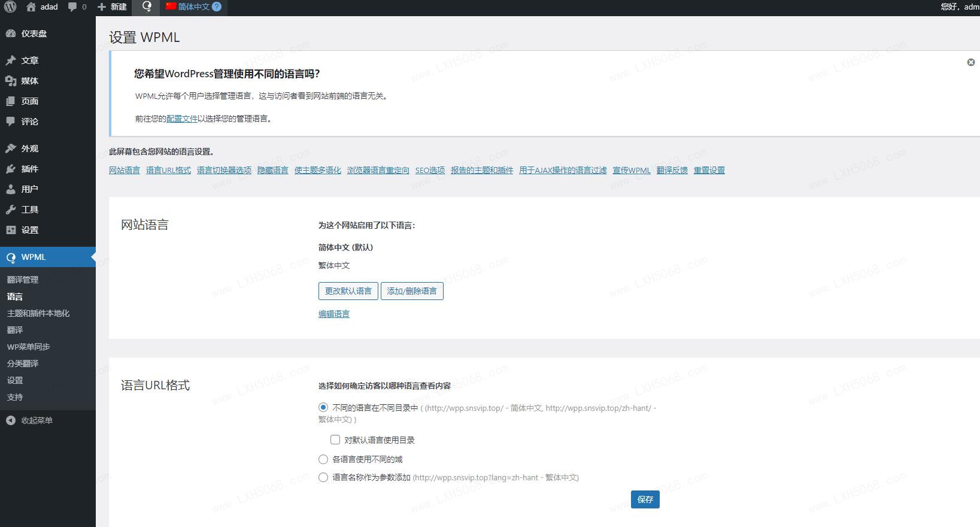This screenshot has width=980, height=527.
Task: Click 添加/删除语言 button
Action: [x=412, y=291]
